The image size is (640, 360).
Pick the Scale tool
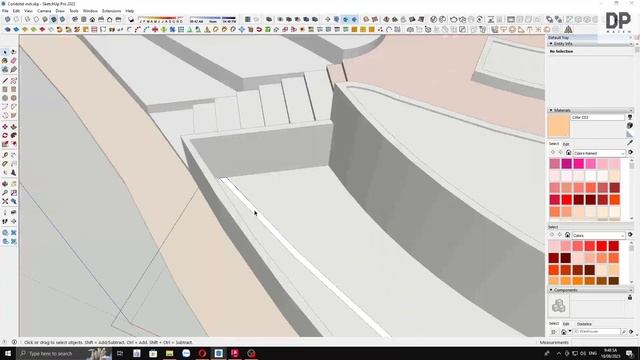(5, 144)
